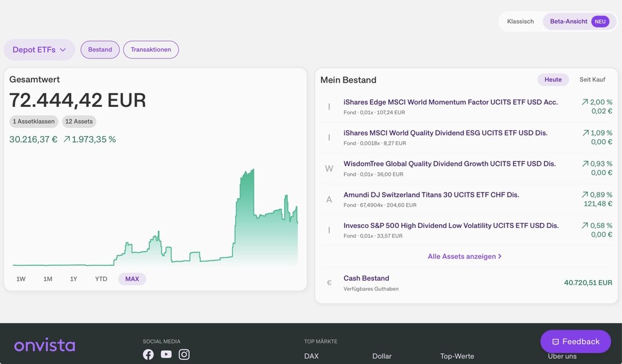Click the 0,58 % Invesco change

click(x=597, y=225)
